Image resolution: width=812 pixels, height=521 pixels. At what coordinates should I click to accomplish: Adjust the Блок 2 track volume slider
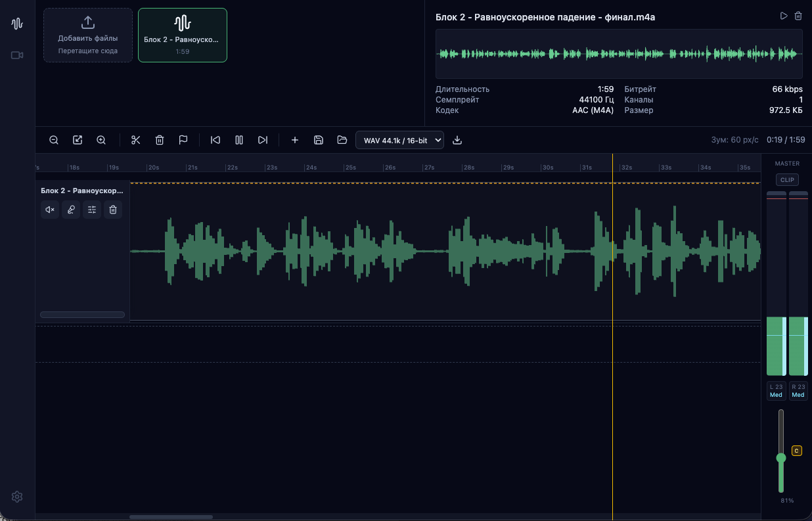point(82,315)
